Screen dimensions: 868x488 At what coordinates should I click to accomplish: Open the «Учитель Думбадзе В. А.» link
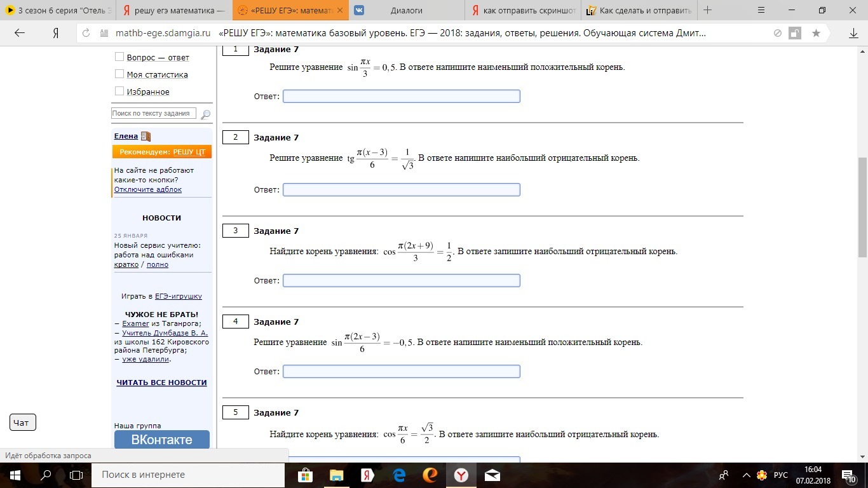(x=165, y=332)
